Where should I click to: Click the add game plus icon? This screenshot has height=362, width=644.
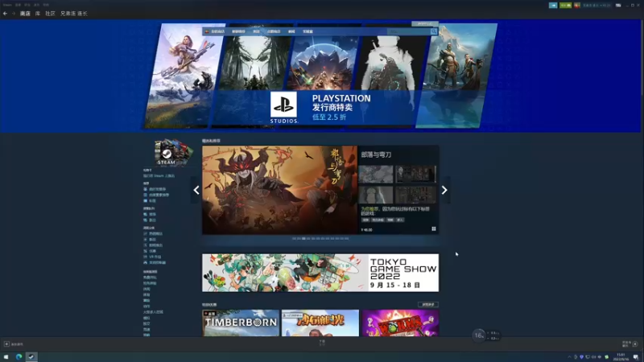click(x=6, y=344)
